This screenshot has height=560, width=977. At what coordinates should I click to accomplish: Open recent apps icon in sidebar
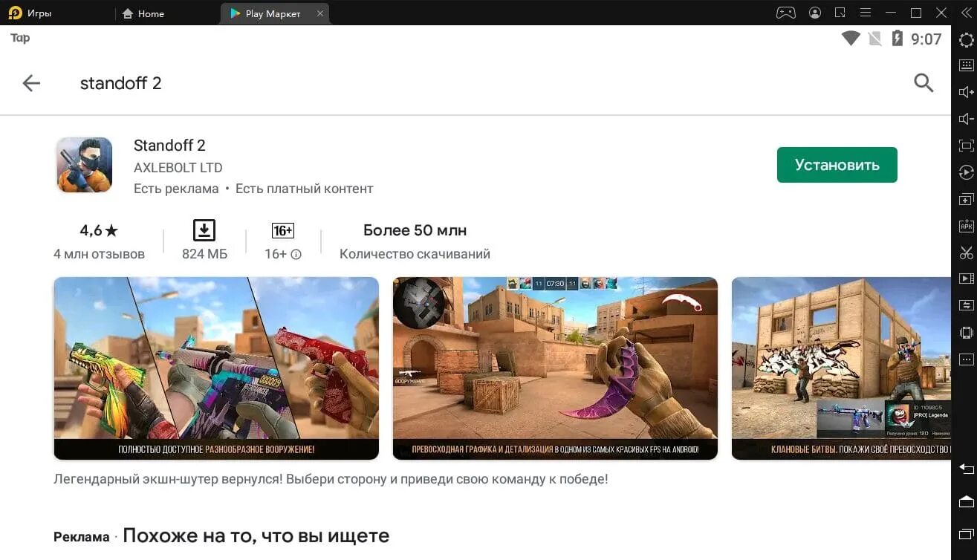click(x=966, y=534)
